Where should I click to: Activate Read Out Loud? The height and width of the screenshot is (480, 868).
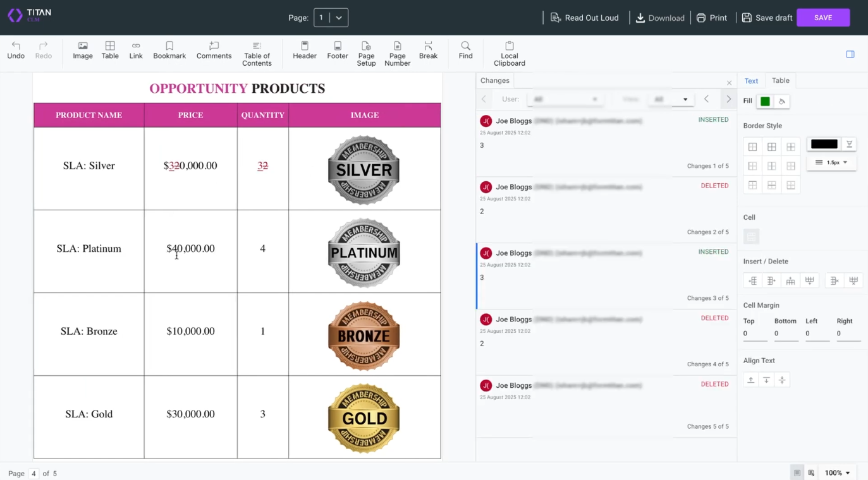(584, 18)
